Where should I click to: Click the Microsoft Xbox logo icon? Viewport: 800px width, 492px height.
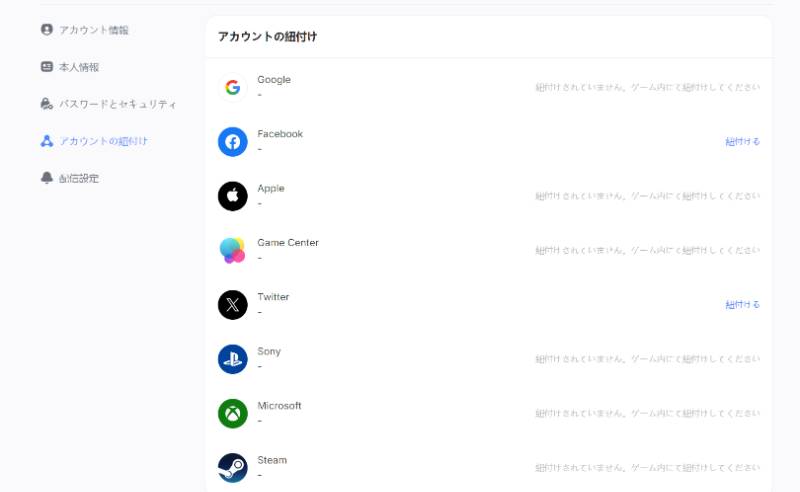pyautogui.click(x=233, y=413)
